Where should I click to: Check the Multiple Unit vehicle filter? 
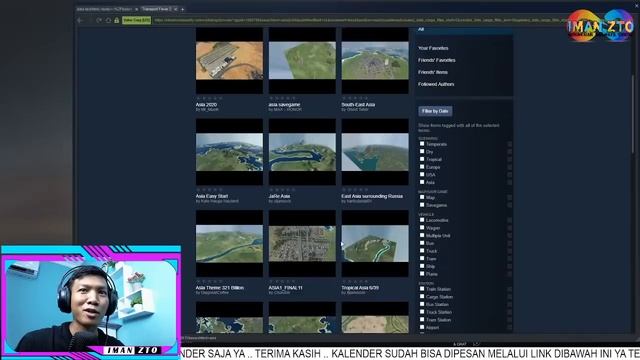pos(422,236)
